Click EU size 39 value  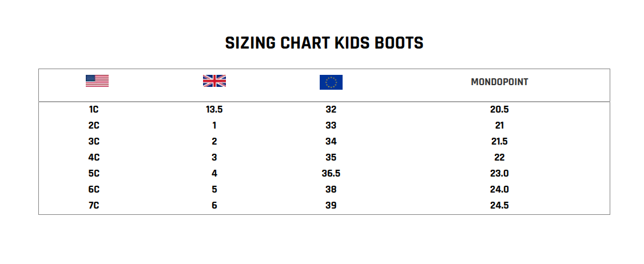coord(331,205)
